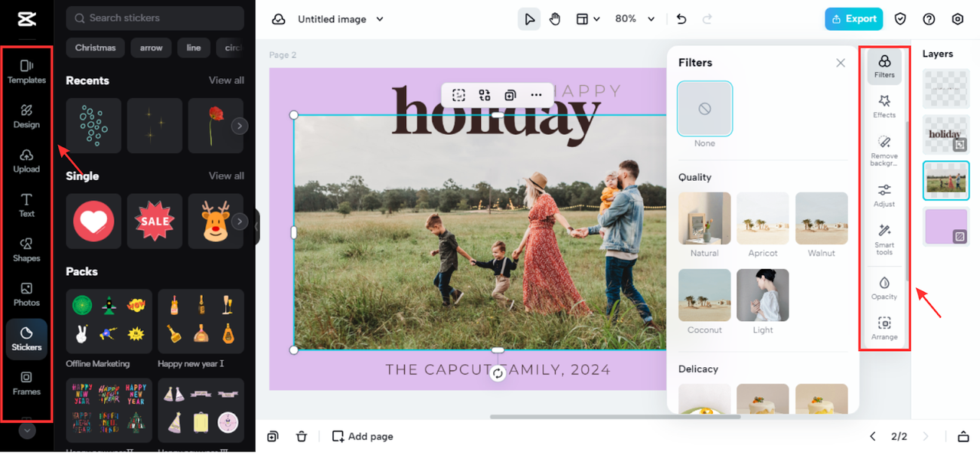
Task: Delete page using the trash icon
Action: pos(302,436)
